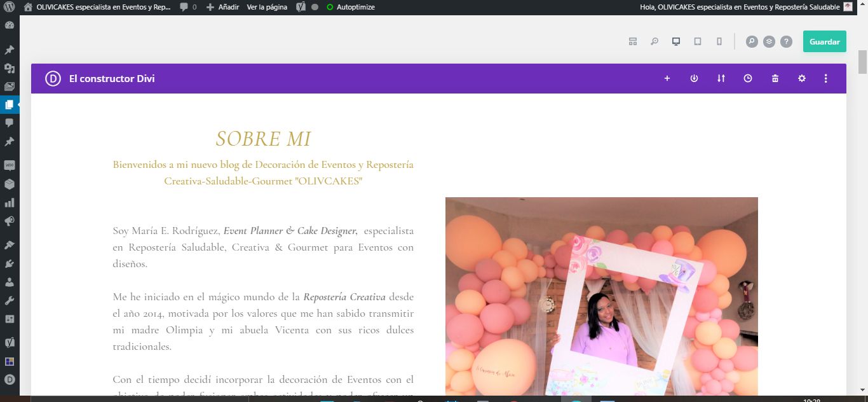Viewport: 868px width, 402px height.
Task: Add from library plus icon in Divi bar
Action: pos(667,78)
